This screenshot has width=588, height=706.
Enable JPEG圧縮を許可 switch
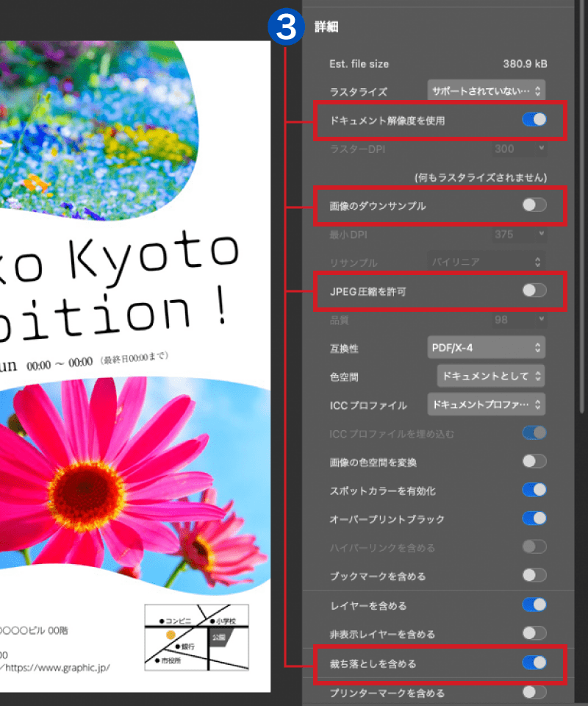[534, 291]
